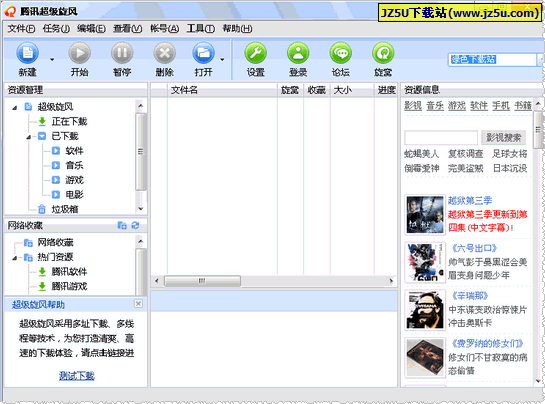545x404 pixels.
Task: Open the 文件(F) menu
Action: 21,29
